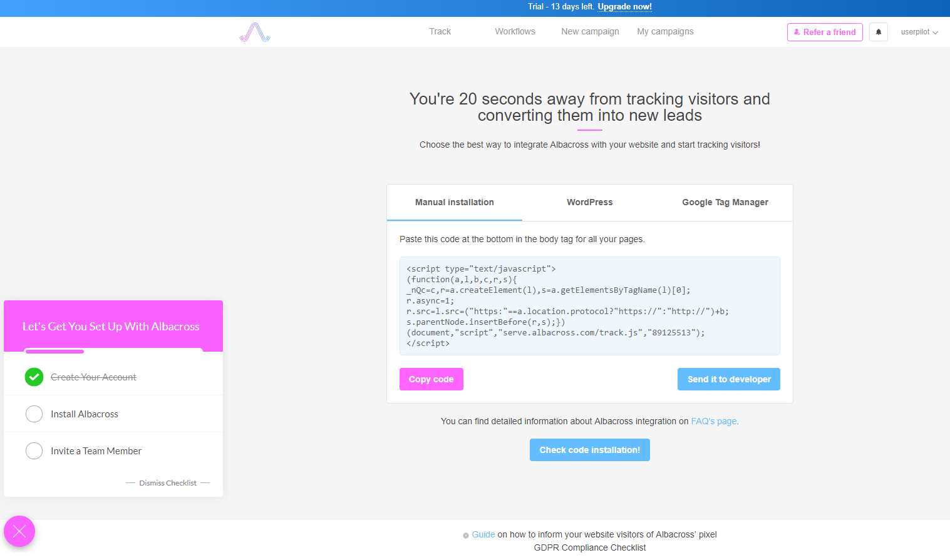Close the checklist with pink X button
The height and width of the screenshot is (560, 950).
pyautogui.click(x=19, y=531)
